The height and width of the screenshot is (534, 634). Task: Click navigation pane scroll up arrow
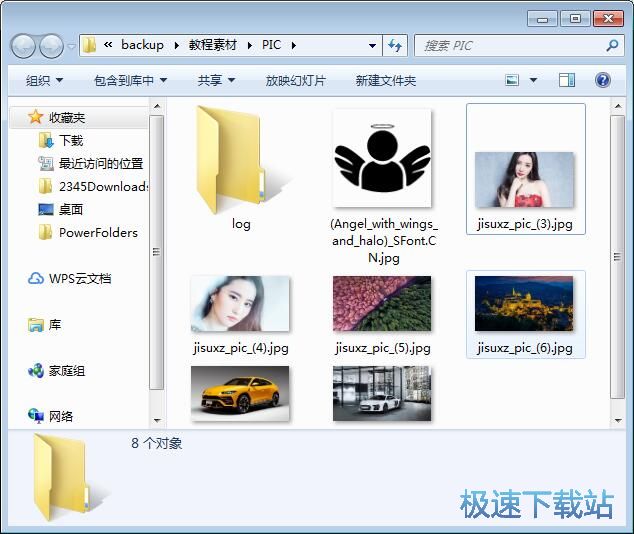click(x=157, y=107)
